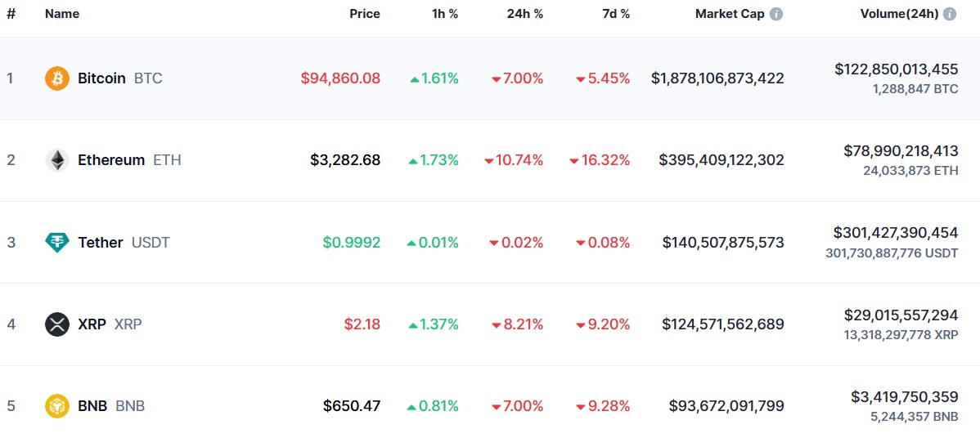Viewport: 980px width, 447px height.
Task: Open the BNB name link
Action: [111, 406]
